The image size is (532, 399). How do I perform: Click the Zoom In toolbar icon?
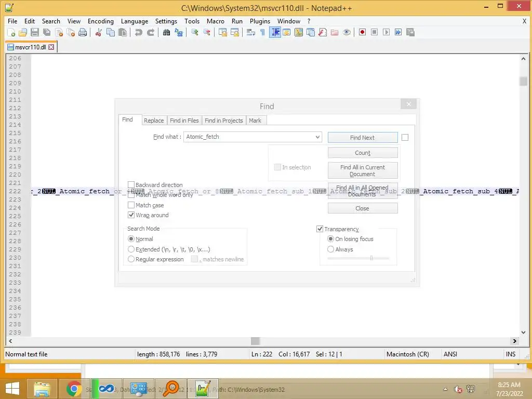tap(195, 33)
